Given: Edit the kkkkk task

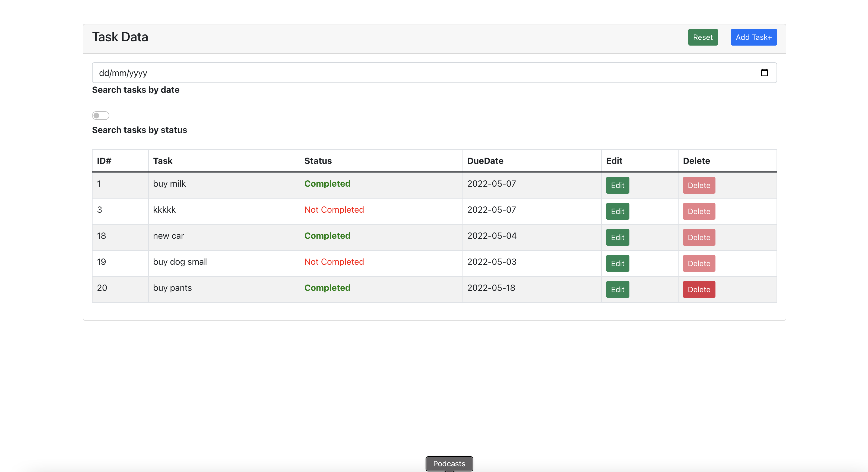Looking at the screenshot, I should click(617, 211).
